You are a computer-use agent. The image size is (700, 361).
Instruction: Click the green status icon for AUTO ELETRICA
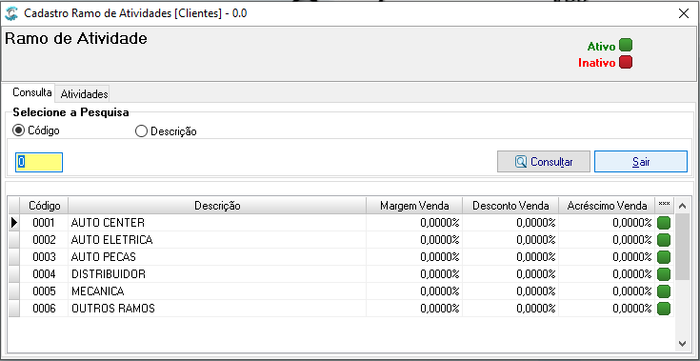pos(664,240)
